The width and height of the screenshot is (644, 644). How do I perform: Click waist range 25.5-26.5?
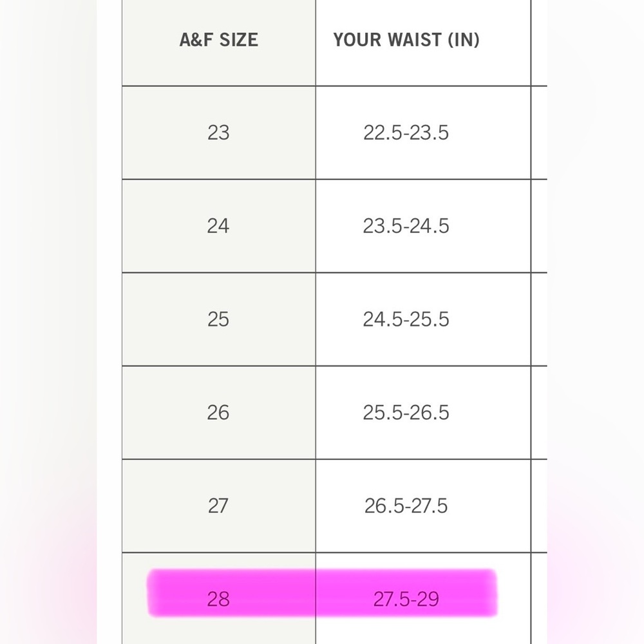click(x=406, y=413)
